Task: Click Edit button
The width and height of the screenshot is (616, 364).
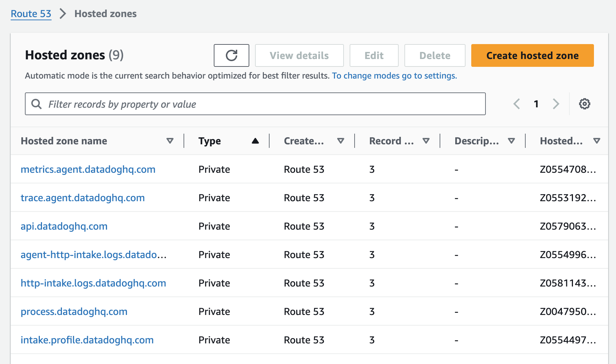Action: click(374, 55)
